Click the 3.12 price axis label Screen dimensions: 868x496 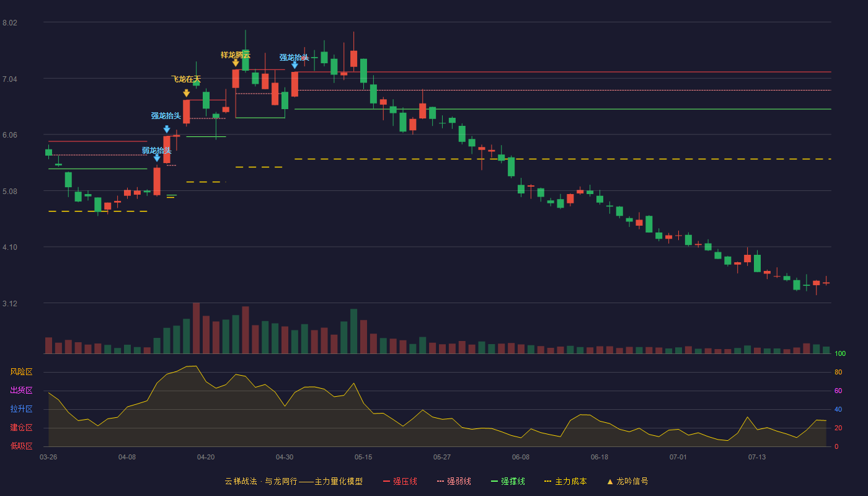(10, 304)
